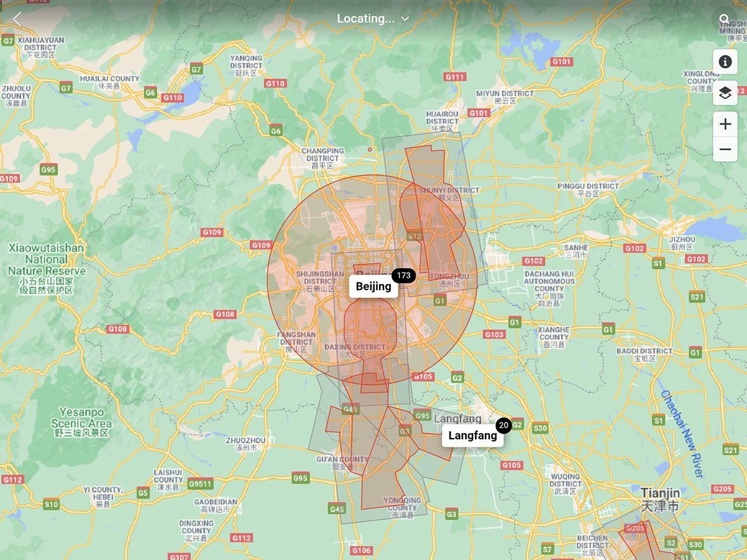Click the Chaobai New River label

coord(683,434)
